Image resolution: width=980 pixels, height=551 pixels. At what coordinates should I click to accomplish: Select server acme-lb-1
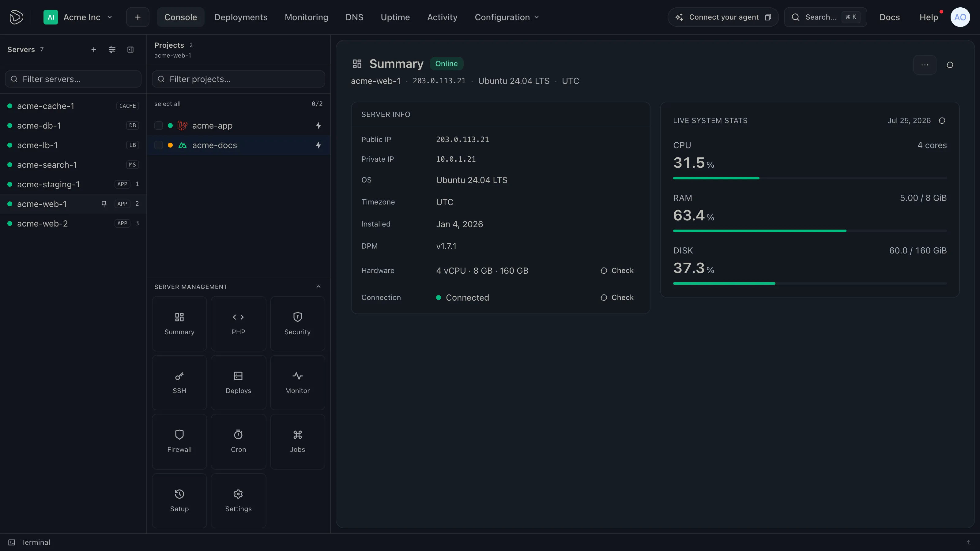coord(73,145)
